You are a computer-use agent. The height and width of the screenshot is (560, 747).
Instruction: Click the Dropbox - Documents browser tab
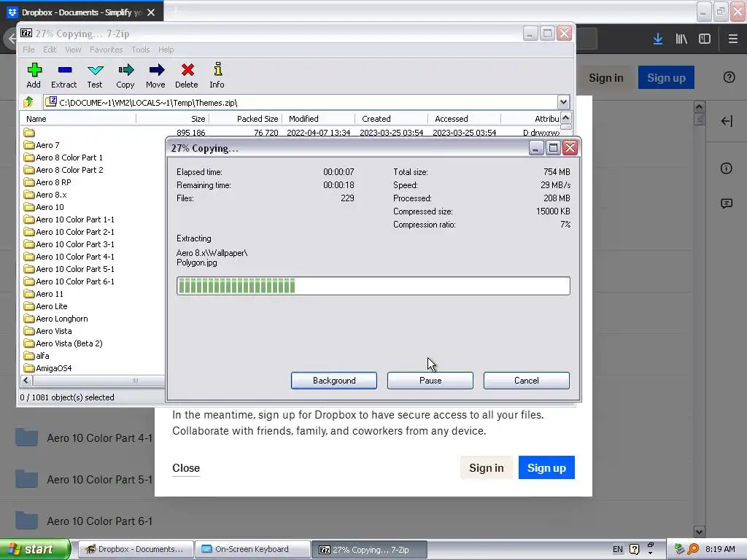(82, 12)
